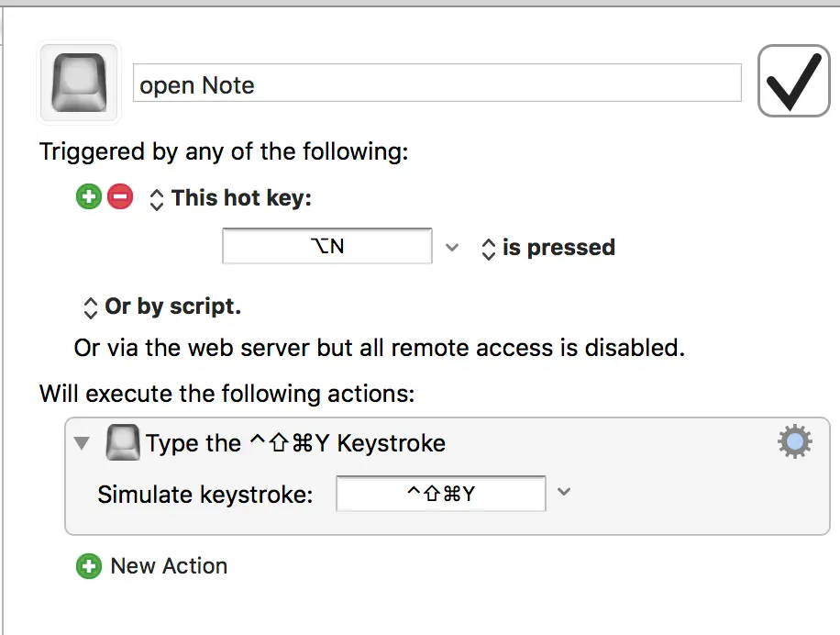Select the 'Type the ^⇧⌘Y Keystroke' action title
This screenshot has height=635, width=840.
point(295,444)
